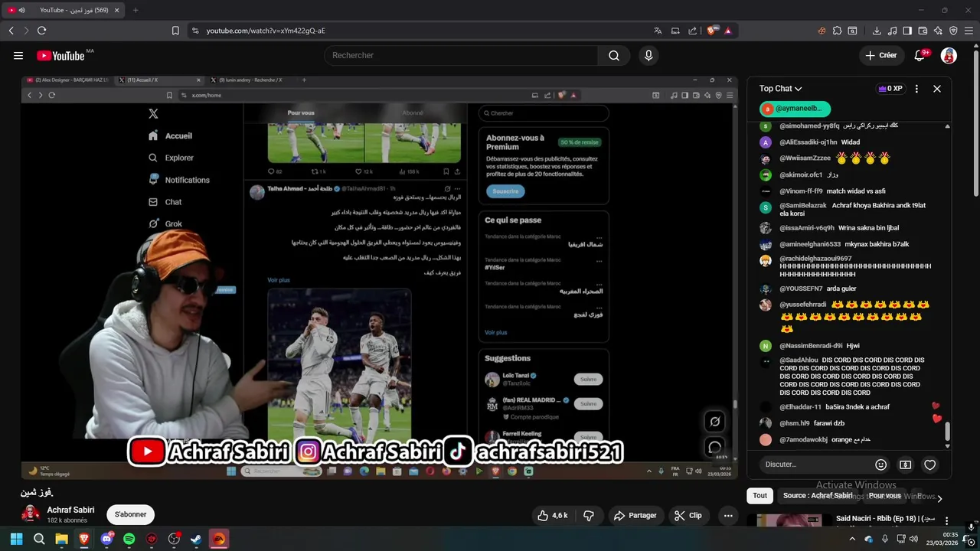Open Said Naciri video thumbnail
The height and width of the screenshot is (551, 980).
click(789, 520)
